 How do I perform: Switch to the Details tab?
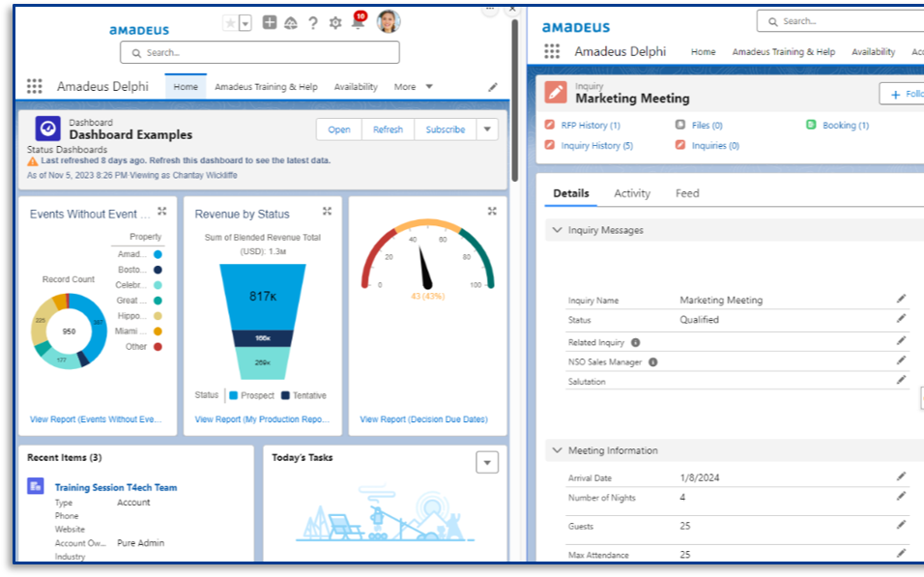(x=570, y=193)
